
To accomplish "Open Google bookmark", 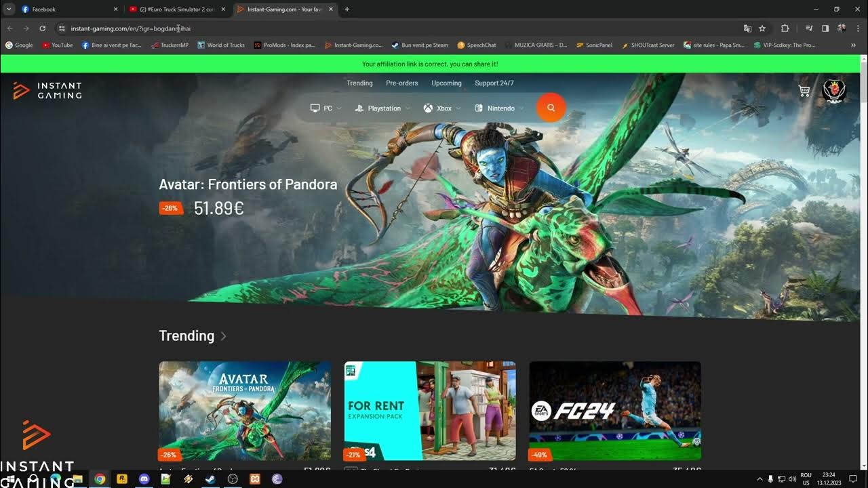I will 19,45.
